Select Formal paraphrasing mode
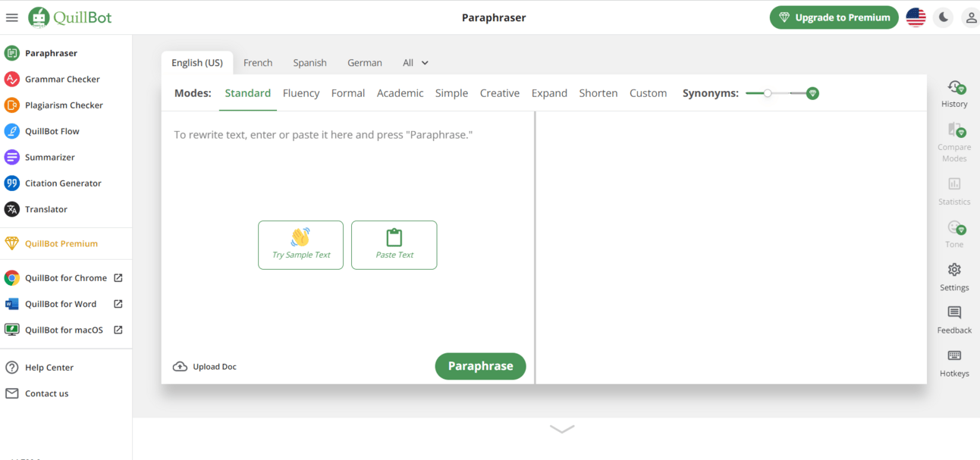 click(348, 93)
